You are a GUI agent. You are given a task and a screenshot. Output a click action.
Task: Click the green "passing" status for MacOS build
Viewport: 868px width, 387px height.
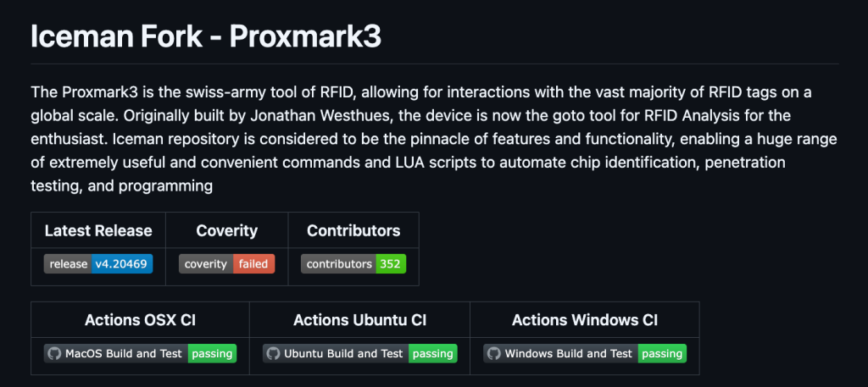click(x=212, y=353)
